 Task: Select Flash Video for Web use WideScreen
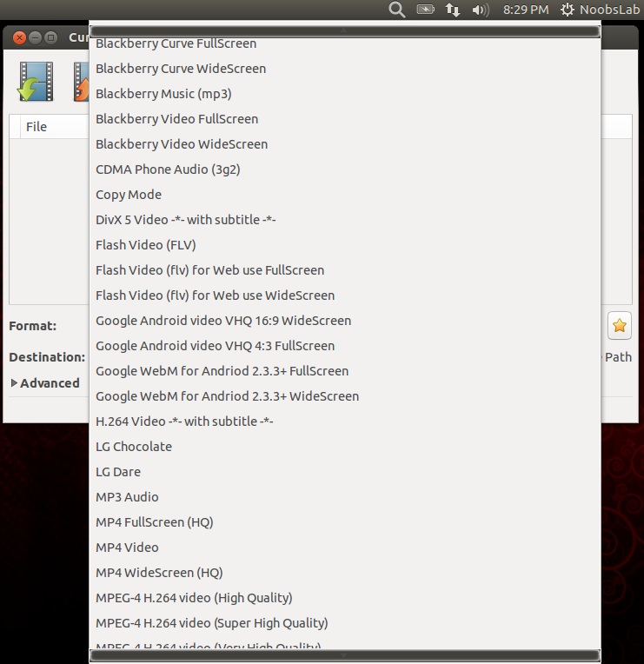345,295
